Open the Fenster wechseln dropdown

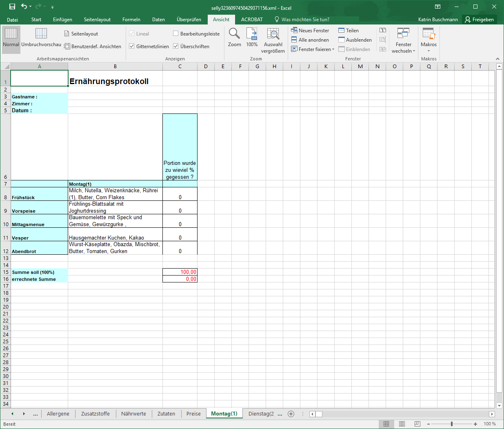click(403, 41)
